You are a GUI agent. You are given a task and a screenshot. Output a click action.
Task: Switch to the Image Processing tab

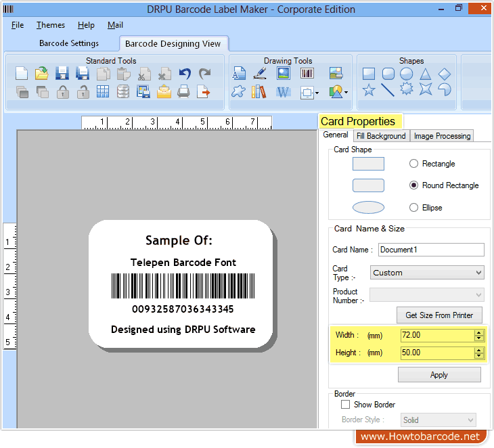click(442, 136)
